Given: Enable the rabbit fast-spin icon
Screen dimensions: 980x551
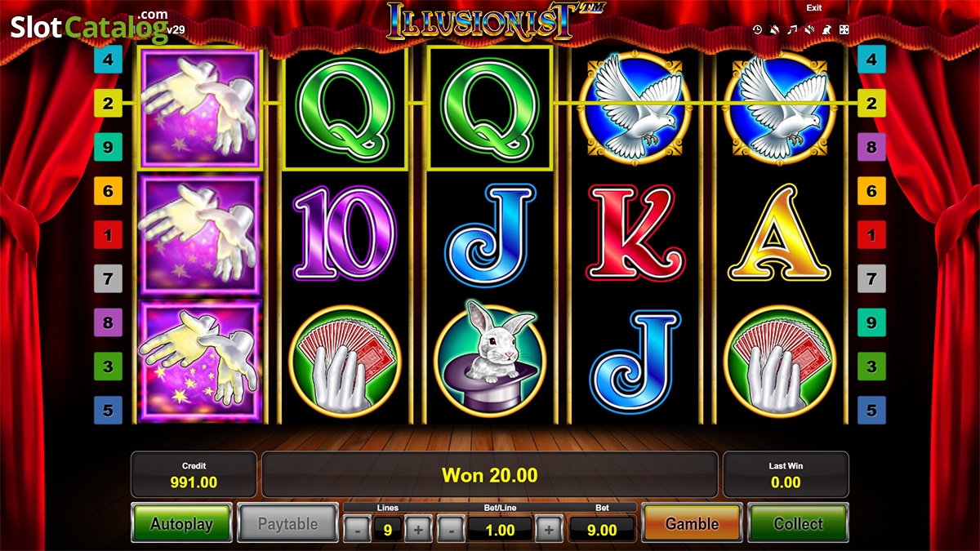Looking at the screenshot, I should [826, 30].
